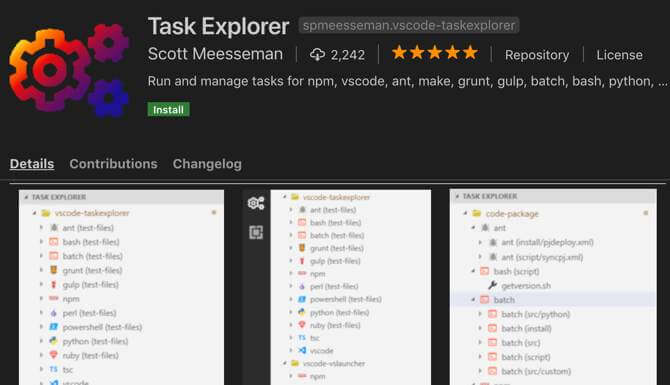Click vscode icon in middle screenshot tree
670x385 pixels.
coord(302,350)
